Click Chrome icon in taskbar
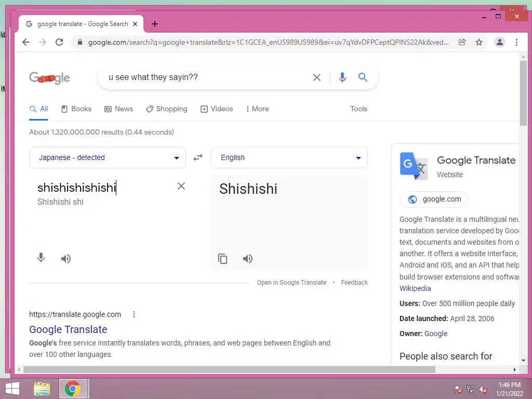The width and height of the screenshot is (532, 399). coord(73,389)
